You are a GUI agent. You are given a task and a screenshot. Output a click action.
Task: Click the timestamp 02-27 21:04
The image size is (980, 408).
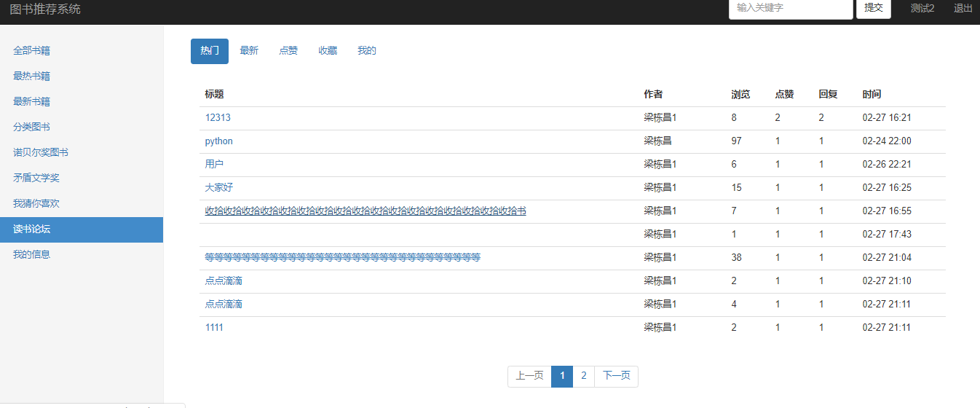pos(887,257)
